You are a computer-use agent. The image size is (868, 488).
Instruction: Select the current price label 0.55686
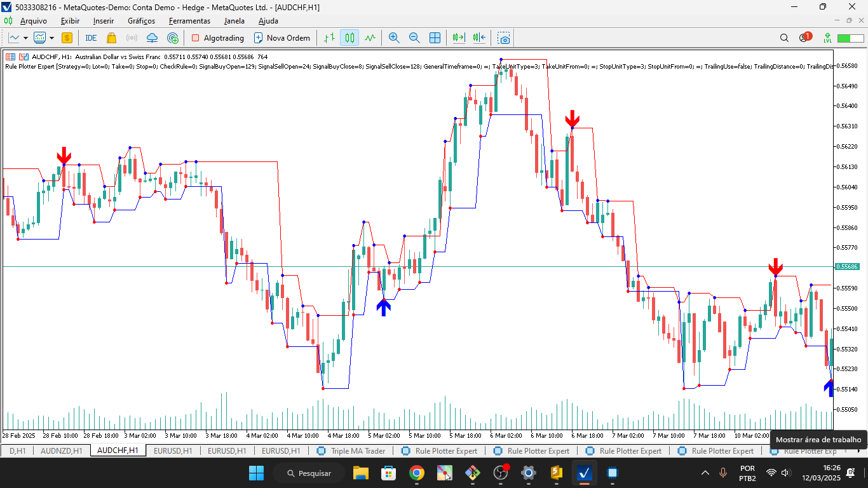pos(848,267)
